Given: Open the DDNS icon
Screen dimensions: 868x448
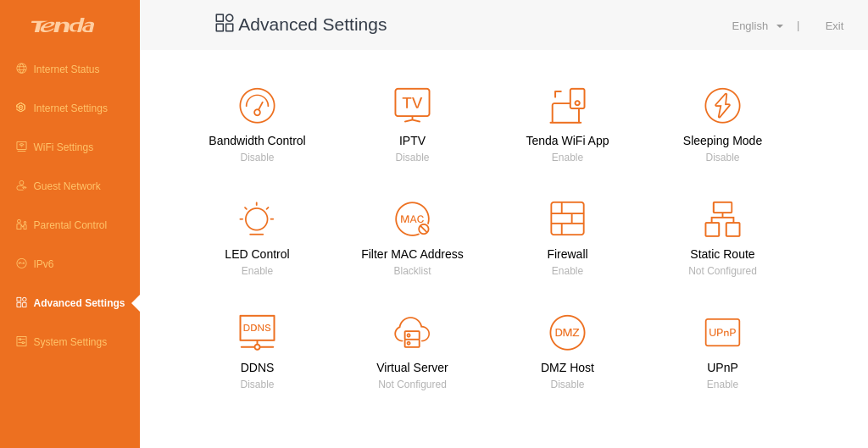Looking at the screenshot, I should 257,333.
